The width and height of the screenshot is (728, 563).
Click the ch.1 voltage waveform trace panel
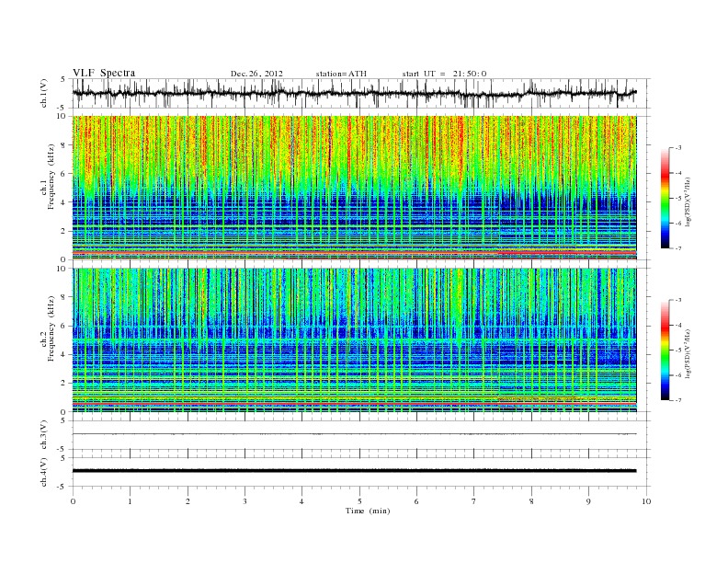[360, 93]
